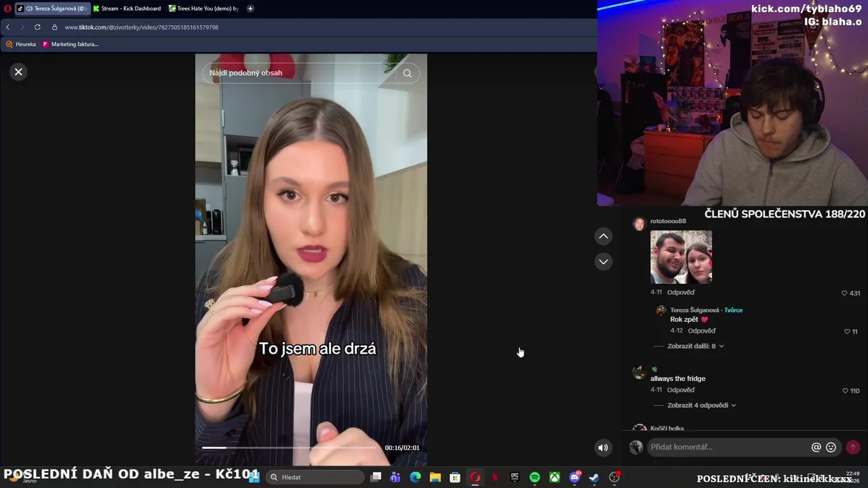Like the 'allways the fridge' comment heart

point(845,391)
